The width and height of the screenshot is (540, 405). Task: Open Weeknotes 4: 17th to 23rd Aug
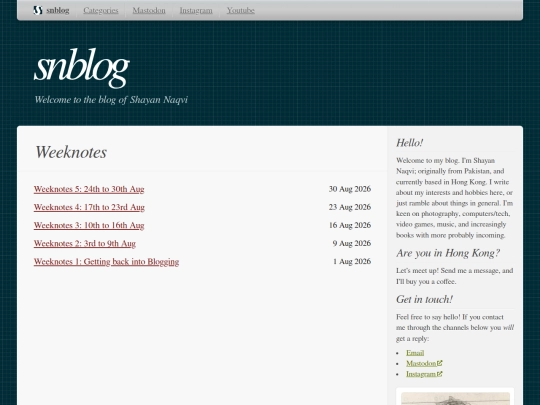coord(89,207)
